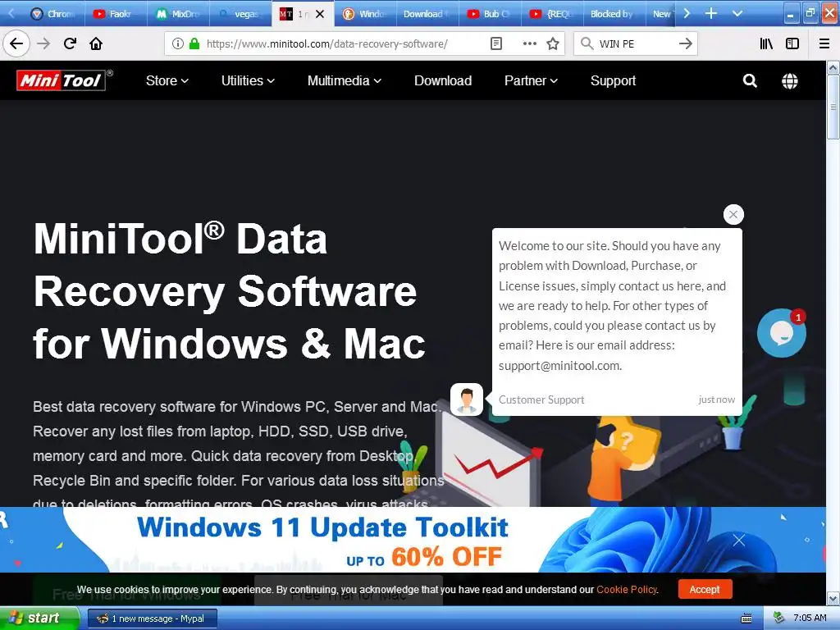The width and height of the screenshot is (840, 630).
Task: Expand the Utilities menu
Action: pos(248,81)
